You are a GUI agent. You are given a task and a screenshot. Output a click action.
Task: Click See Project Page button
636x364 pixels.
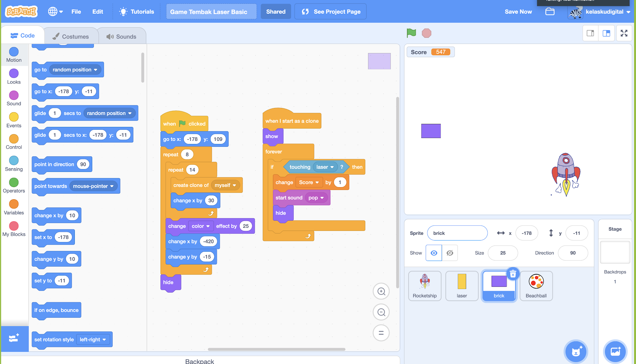[x=330, y=12]
